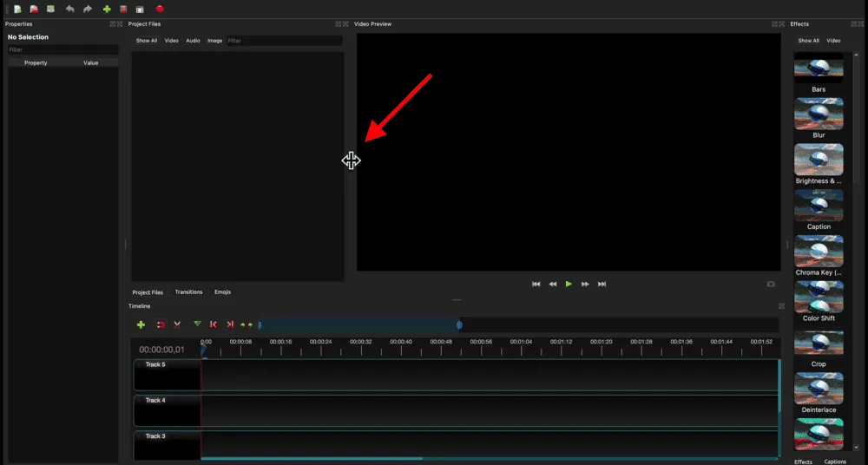Toggle the razor cut tool

coord(177,324)
